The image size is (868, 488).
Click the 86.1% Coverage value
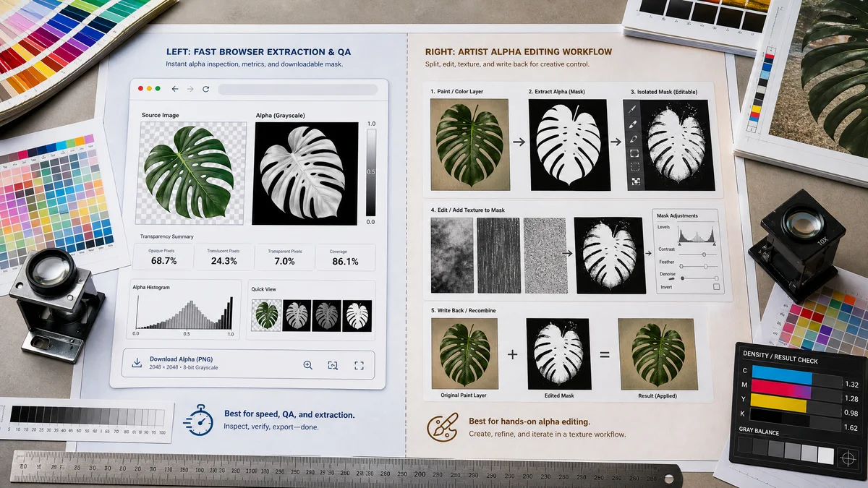345,261
